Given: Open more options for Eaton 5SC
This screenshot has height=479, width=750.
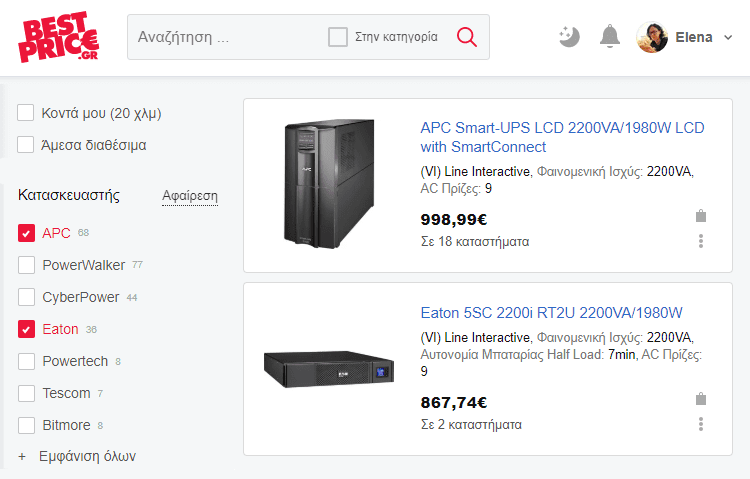Looking at the screenshot, I should (x=701, y=423).
